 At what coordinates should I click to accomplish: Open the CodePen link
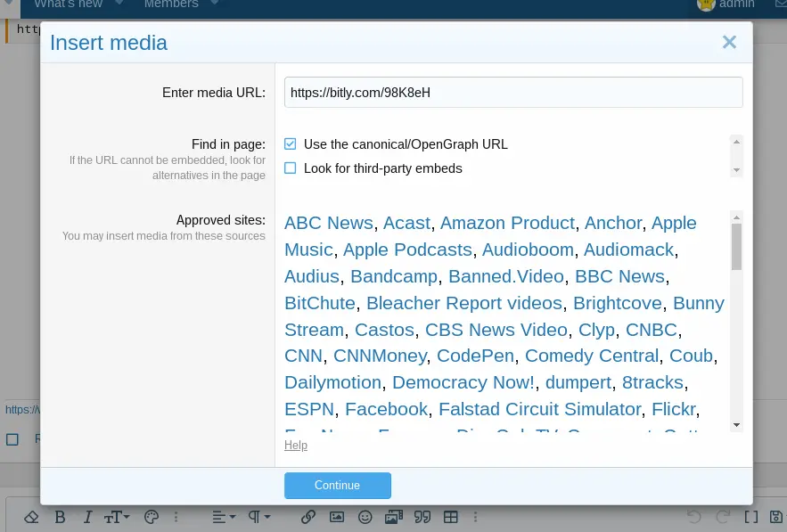pos(475,356)
